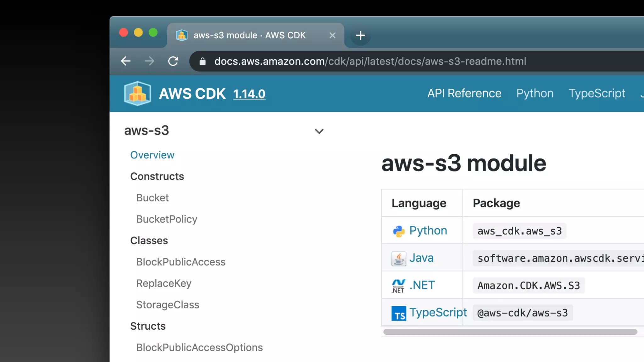Reload the page with refresh icon
The image size is (644, 362).
tap(173, 61)
